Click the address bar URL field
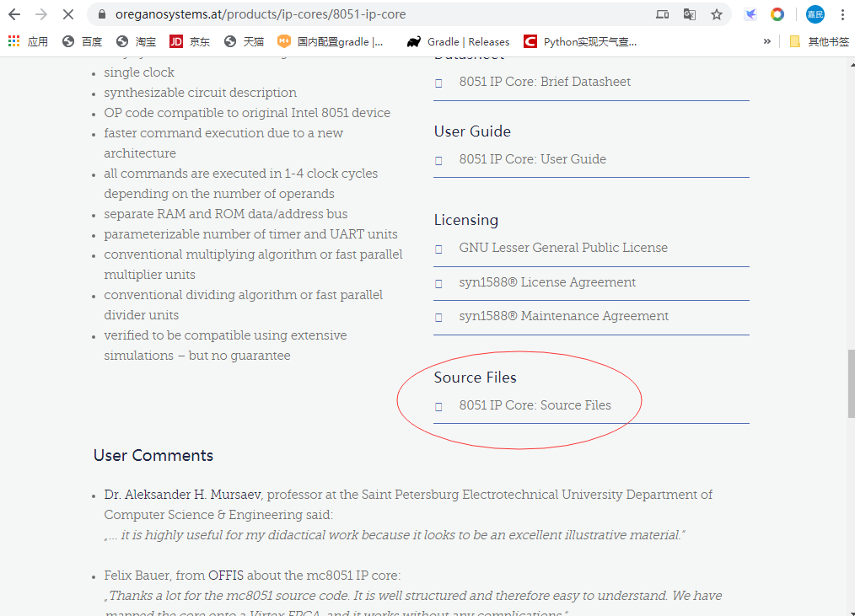The width and height of the screenshot is (855, 616). 337,14
